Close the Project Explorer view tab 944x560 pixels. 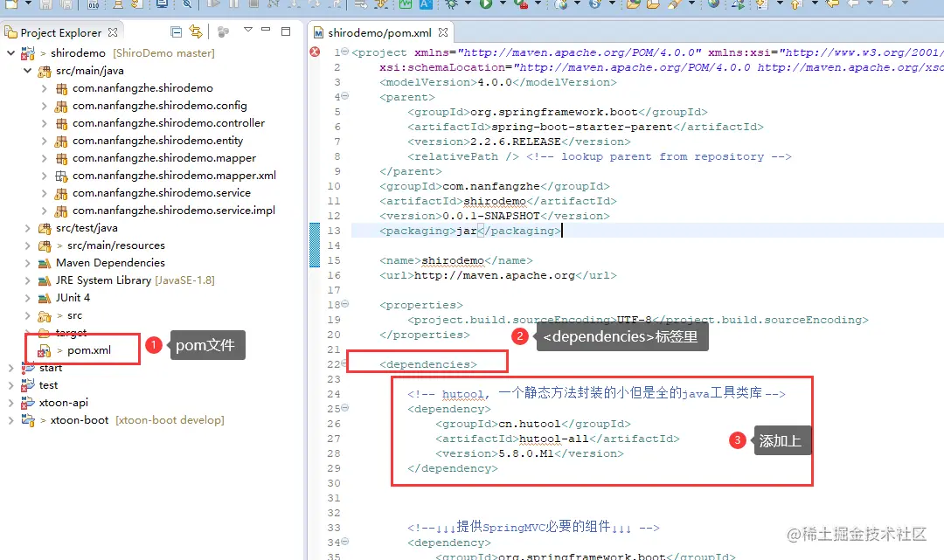(x=113, y=32)
